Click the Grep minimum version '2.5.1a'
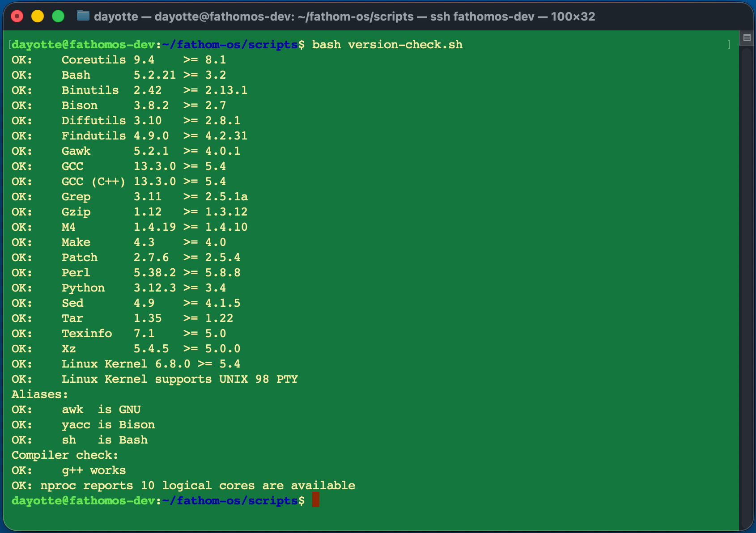Viewport: 756px width, 533px height. point(226,197)
